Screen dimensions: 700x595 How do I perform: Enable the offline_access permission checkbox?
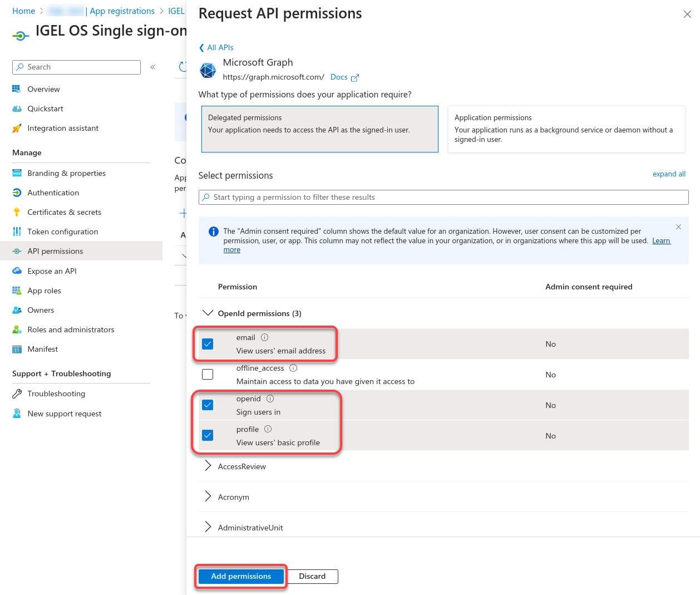point(208,375)
